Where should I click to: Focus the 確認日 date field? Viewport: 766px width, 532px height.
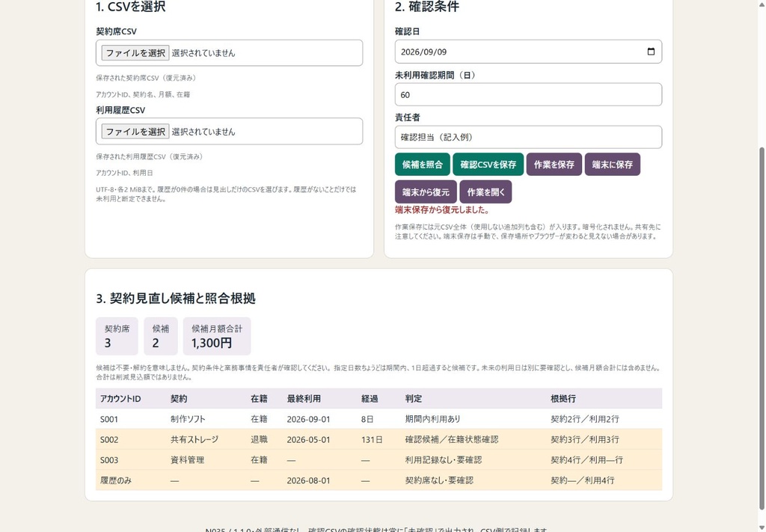[528, 52]
